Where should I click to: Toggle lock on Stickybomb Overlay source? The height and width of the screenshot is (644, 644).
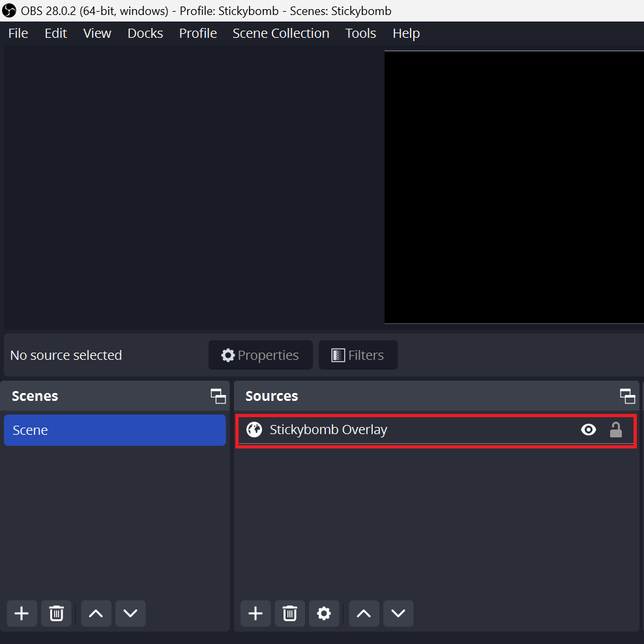coord(616,430)
